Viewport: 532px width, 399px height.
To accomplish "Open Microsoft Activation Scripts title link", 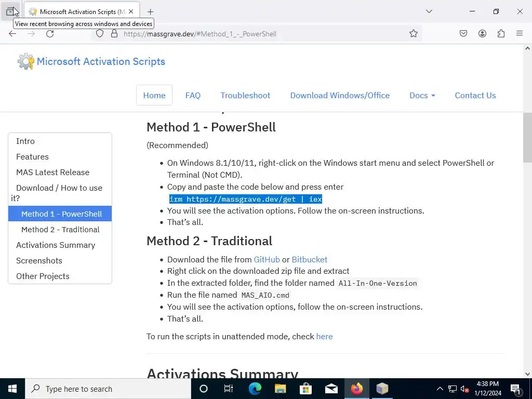I will pos(101,61).
